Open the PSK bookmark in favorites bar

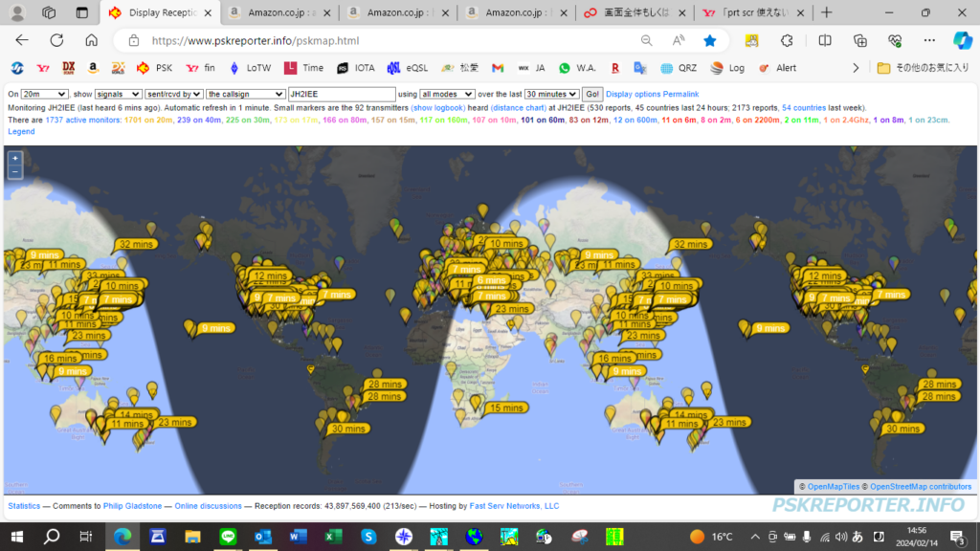tap(154, 68)
